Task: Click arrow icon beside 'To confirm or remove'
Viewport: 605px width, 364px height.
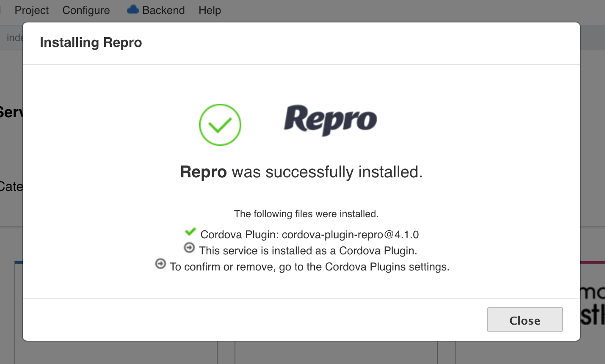Action: click(160, 264)
